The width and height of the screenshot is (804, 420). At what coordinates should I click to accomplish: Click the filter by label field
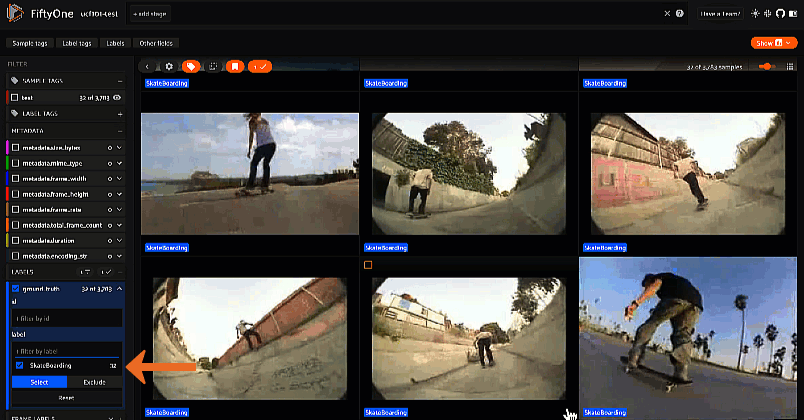point(67,351)
